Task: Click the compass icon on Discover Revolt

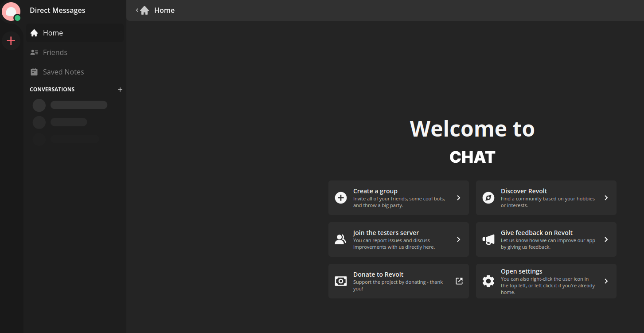Action: coord(488,198)
